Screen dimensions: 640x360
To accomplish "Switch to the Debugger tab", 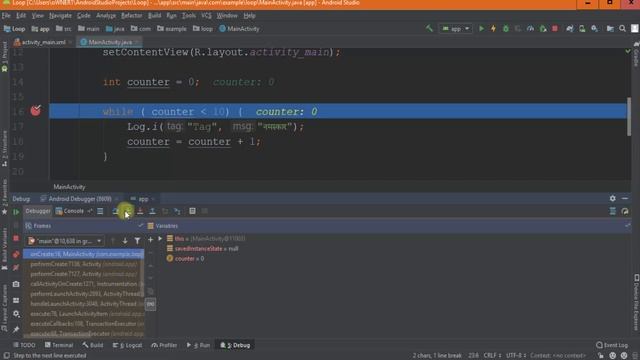I will [x=38, y=211].
